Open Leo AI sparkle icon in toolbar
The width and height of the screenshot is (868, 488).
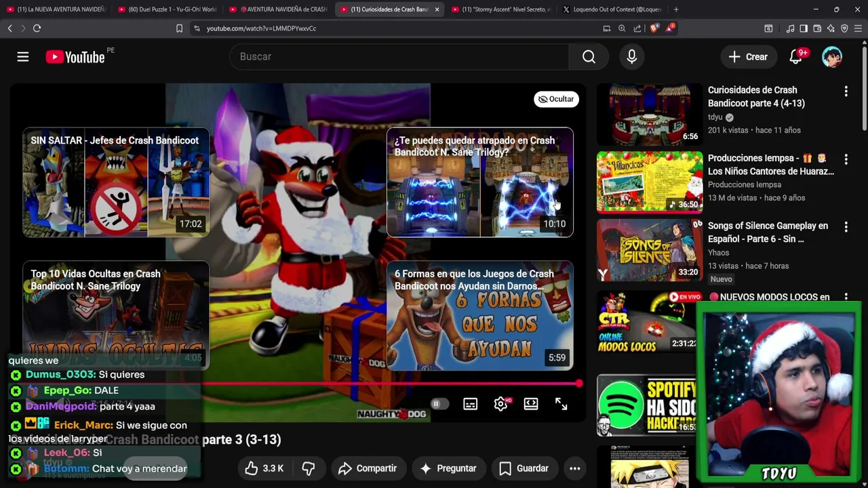point(831,28)
